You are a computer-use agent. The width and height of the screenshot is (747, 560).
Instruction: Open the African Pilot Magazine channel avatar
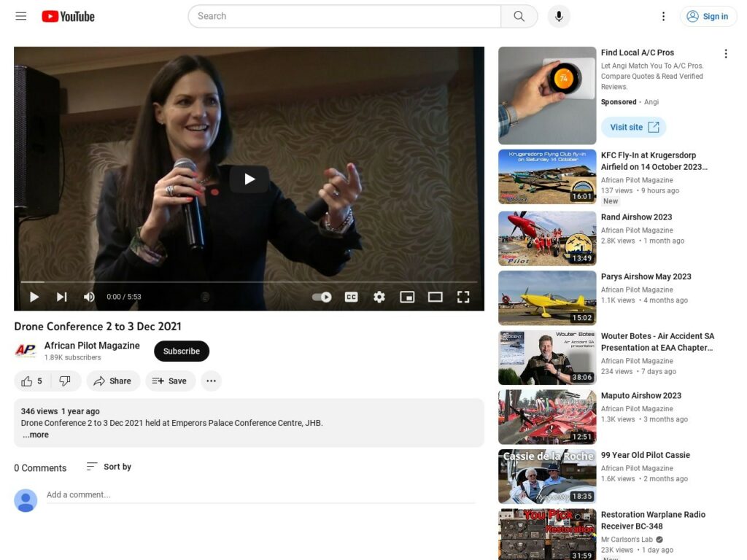[x=26, y=351]
